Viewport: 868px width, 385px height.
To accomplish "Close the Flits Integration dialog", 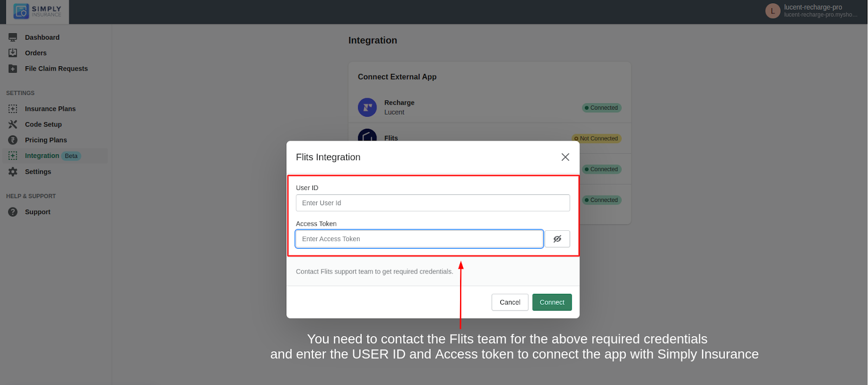I will [x=565, y=157].
